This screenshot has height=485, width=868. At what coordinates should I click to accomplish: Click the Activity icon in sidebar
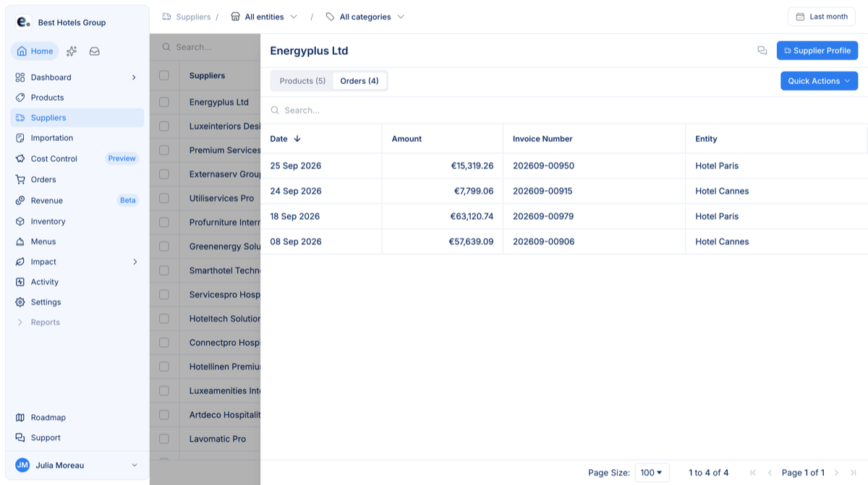tap(20, 282)
